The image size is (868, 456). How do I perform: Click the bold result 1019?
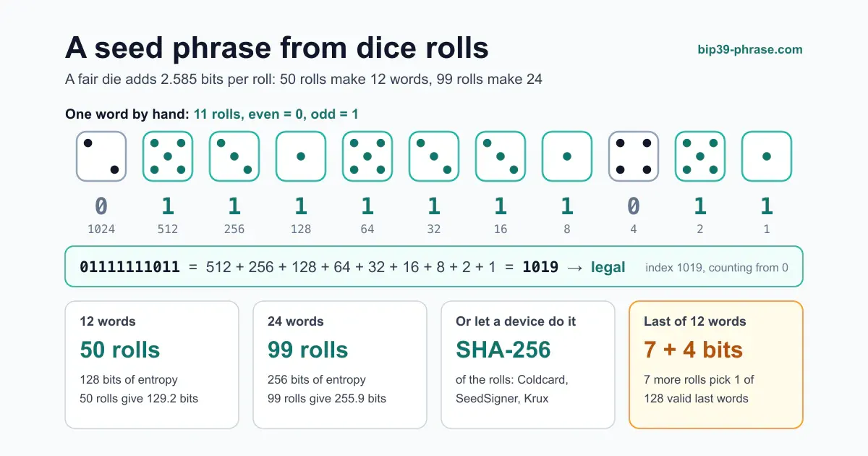[540, 267]
